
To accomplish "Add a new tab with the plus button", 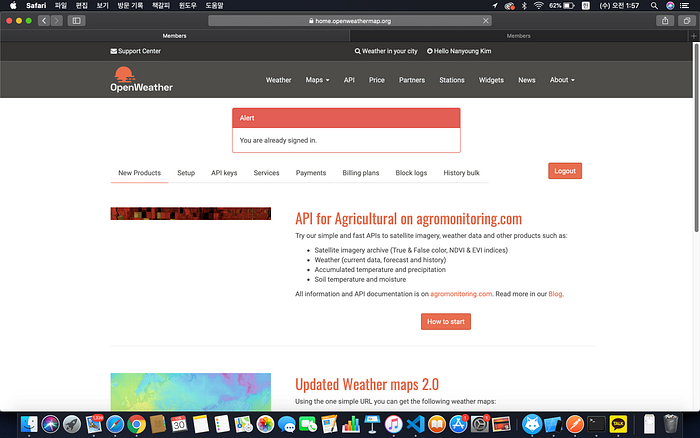I will tap(694, 36).
